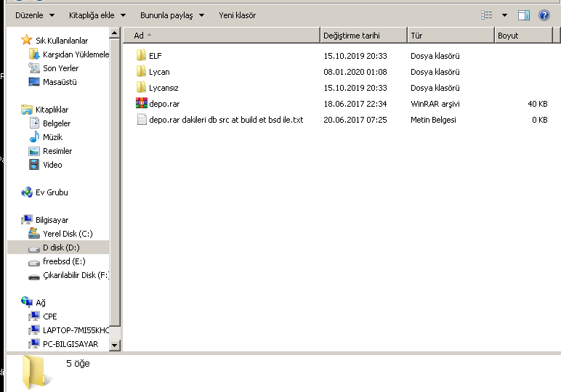
Task: Click the navigation pane scrollbar thumb
Action: [115, 182]
